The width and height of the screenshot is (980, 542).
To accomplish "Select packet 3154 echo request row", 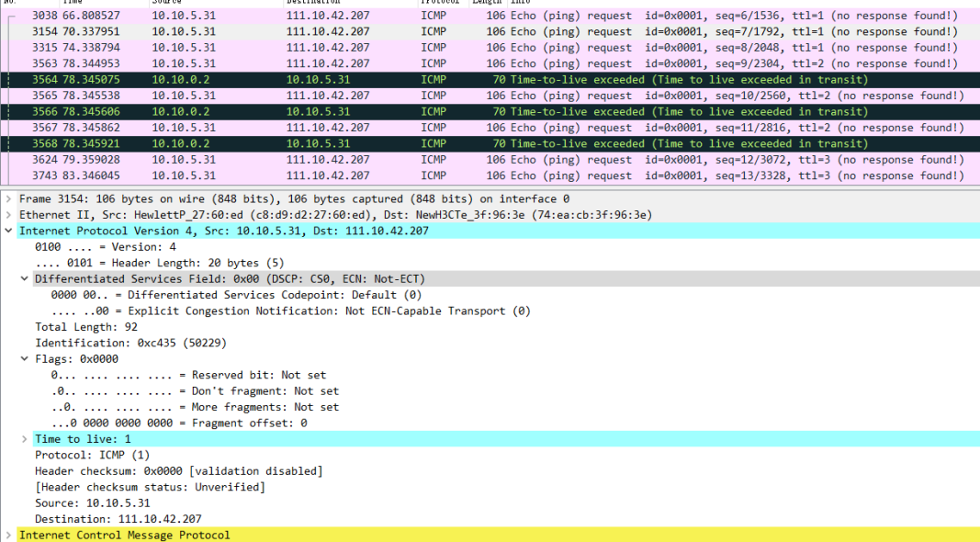I will click(490, 31).
